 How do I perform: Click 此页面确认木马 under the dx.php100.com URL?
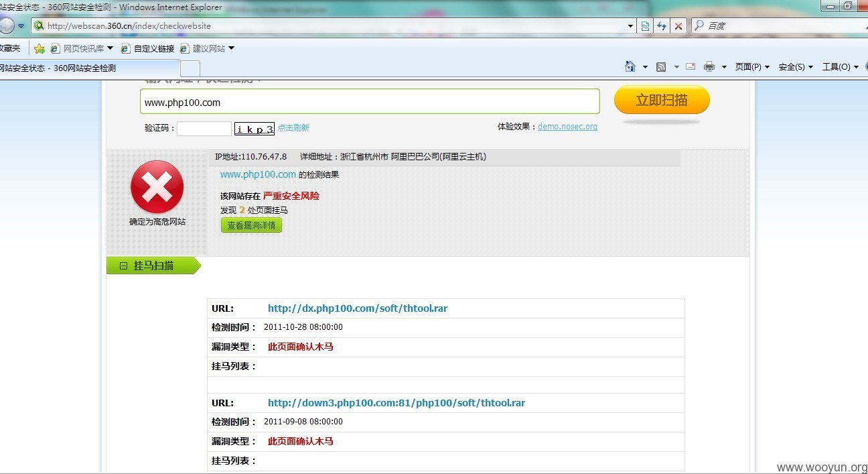click(301, 347)
